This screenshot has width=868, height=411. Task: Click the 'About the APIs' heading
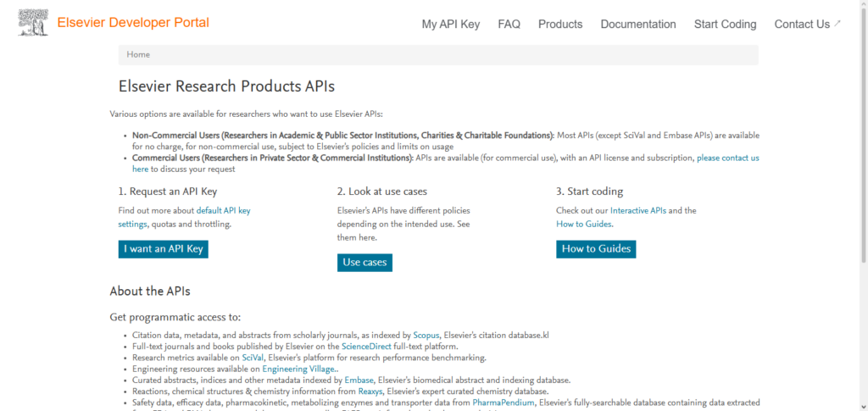(x=150, y=291)
